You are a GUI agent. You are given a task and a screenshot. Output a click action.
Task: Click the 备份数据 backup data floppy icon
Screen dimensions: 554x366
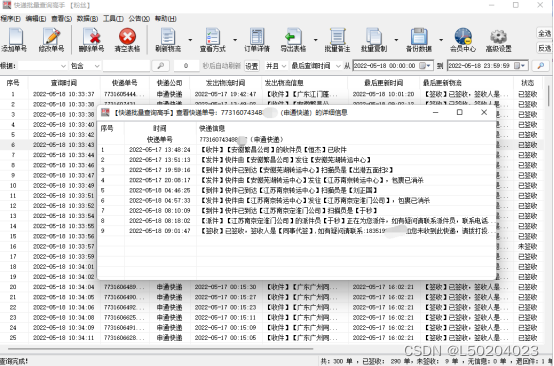[x=419, y=37]
